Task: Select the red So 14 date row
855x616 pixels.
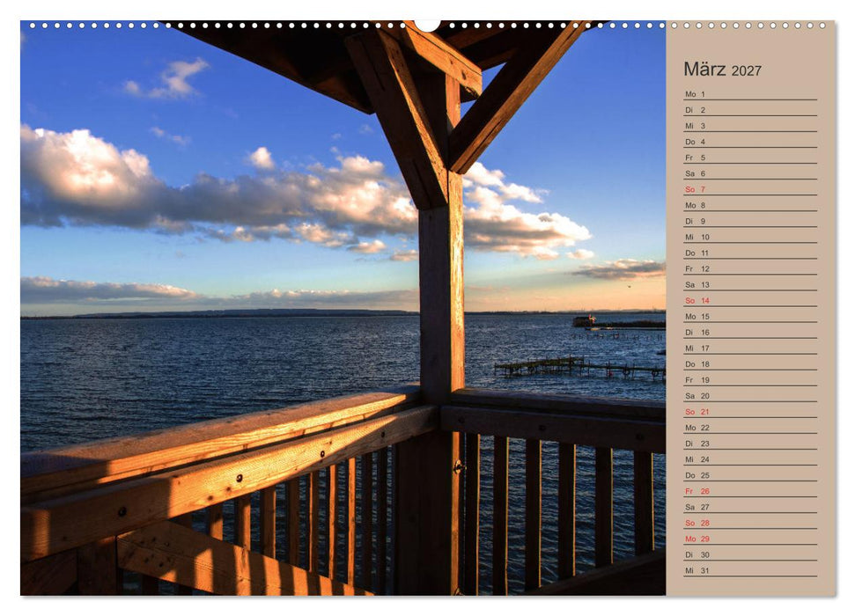Action: coord(750,300)
